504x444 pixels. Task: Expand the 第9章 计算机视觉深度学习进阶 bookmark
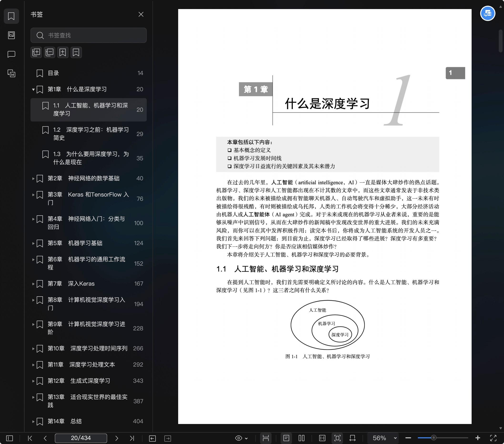click(x=33, y=324)
